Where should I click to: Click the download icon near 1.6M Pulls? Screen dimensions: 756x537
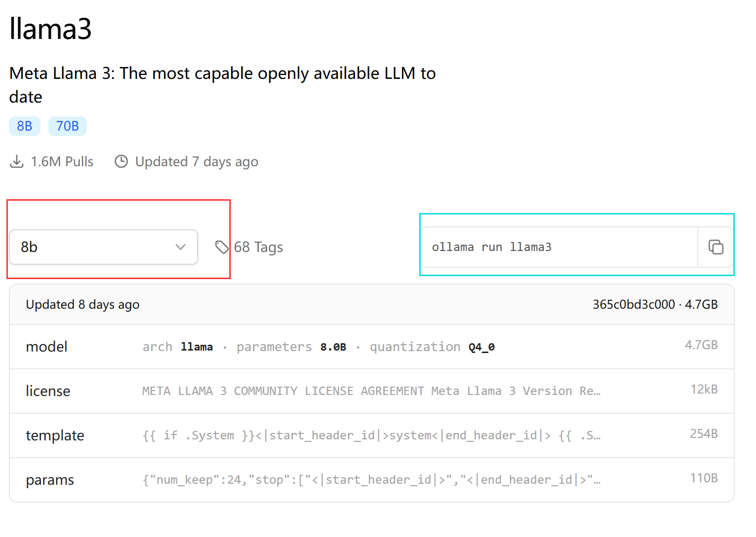pos(17,162)
